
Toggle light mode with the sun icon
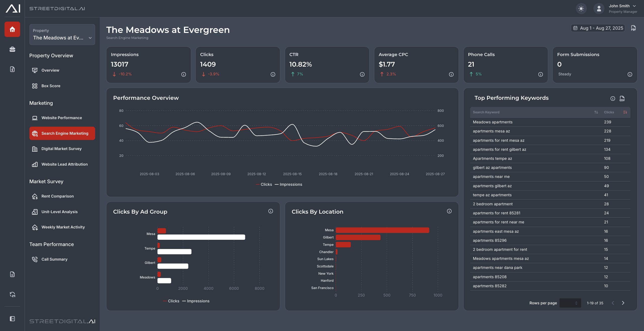coord(581,8)
